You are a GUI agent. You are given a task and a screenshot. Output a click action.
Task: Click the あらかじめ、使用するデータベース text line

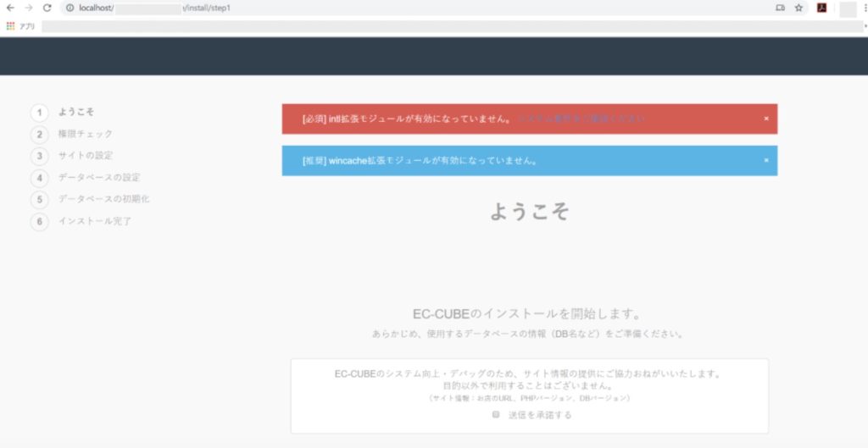(528, 335)
